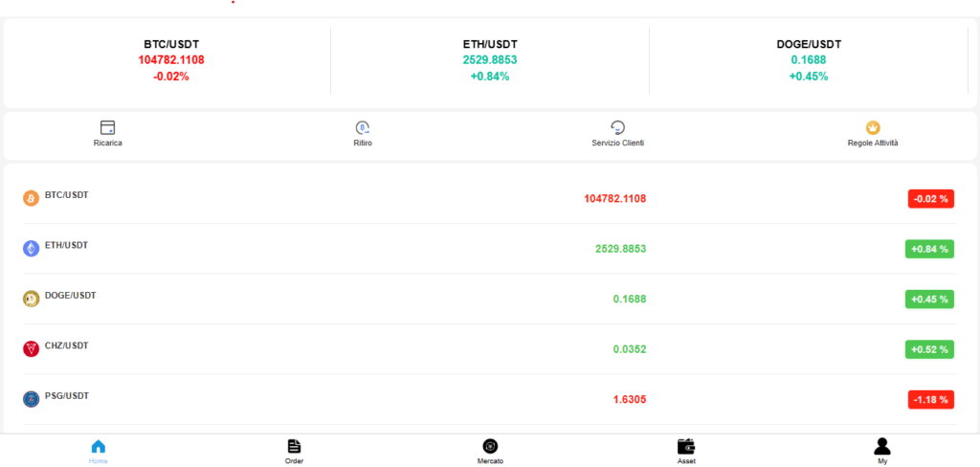Viewport: 980px width, 467px height.
Task: Open the BTC/USDT list row name
Action: point(66,195)
